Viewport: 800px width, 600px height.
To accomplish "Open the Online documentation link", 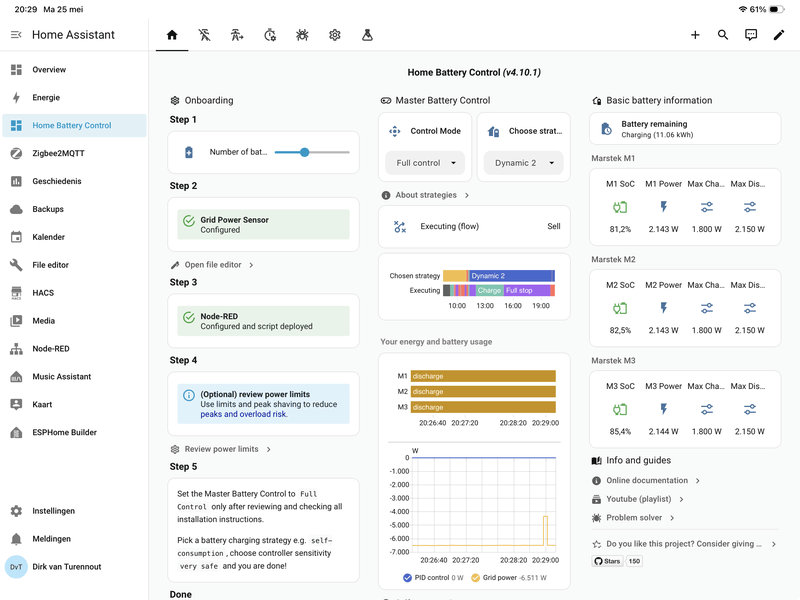I will 646,481.
